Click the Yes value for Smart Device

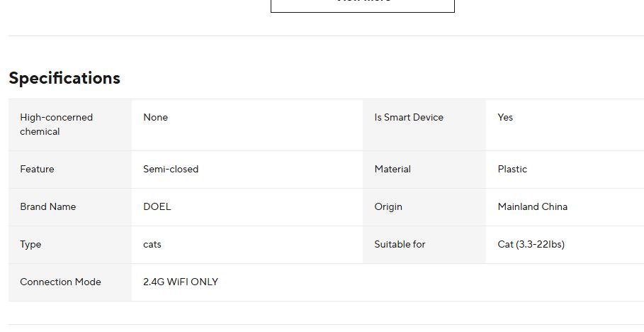click(x=505, y=117)
